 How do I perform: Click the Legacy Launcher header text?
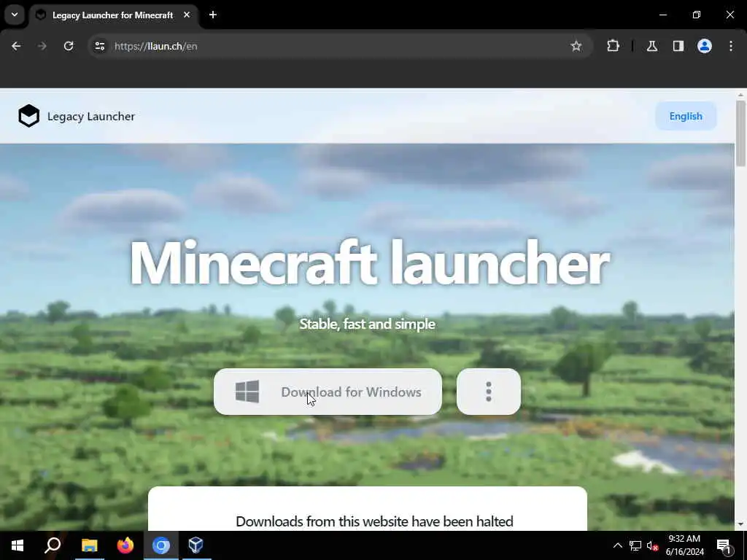tap(91, 116)
